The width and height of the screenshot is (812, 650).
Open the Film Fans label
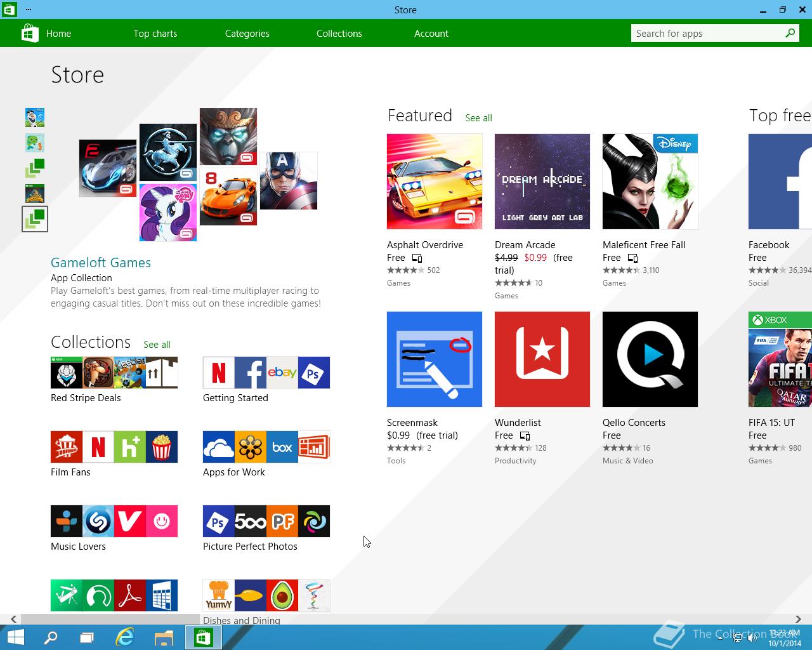pos(70,472)
